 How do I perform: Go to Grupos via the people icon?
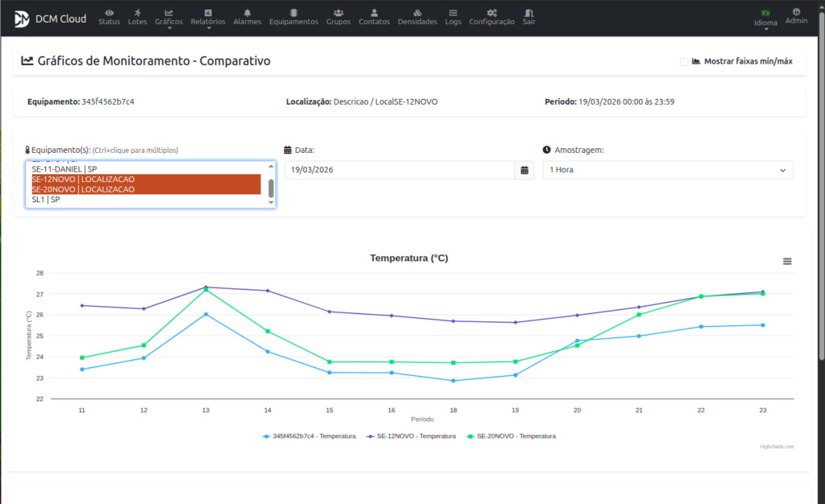[338, 13]
